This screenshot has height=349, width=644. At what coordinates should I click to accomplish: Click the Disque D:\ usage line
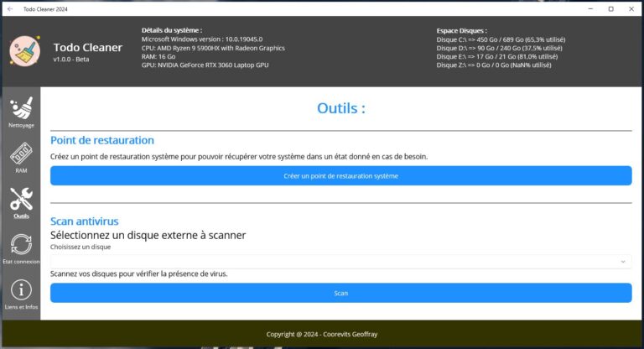coord(499,48)
